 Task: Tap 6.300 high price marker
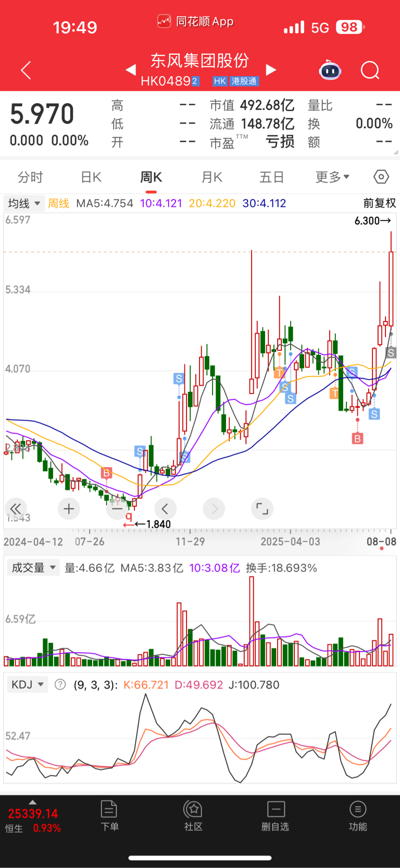372,221
